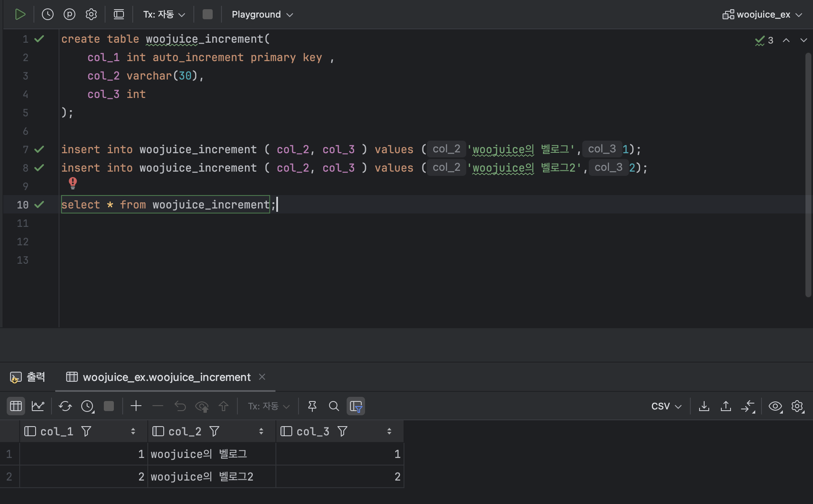Viewport: 813px width, 504px height.
Task: Pin the result tab
Action: tap(312, 406)
